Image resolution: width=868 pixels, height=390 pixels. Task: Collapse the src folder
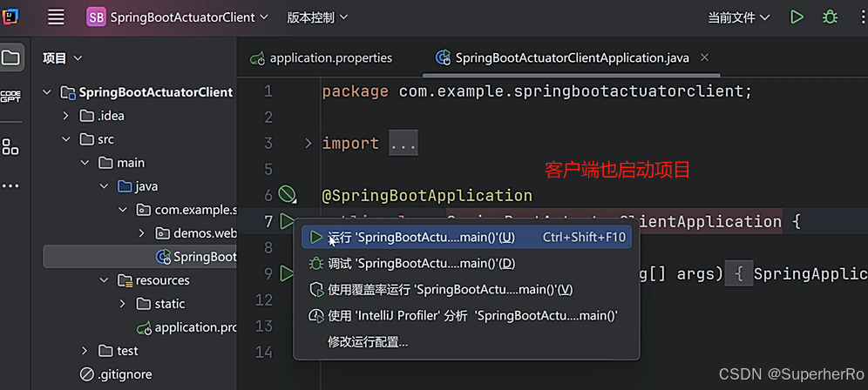pyautogui.click(x=66, y=139)
